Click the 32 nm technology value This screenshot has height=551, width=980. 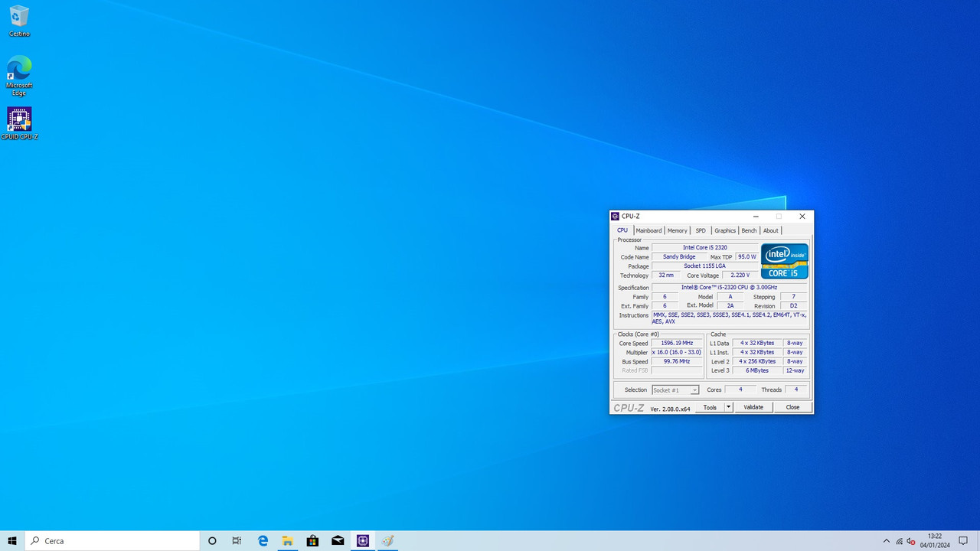pos(665,275)
